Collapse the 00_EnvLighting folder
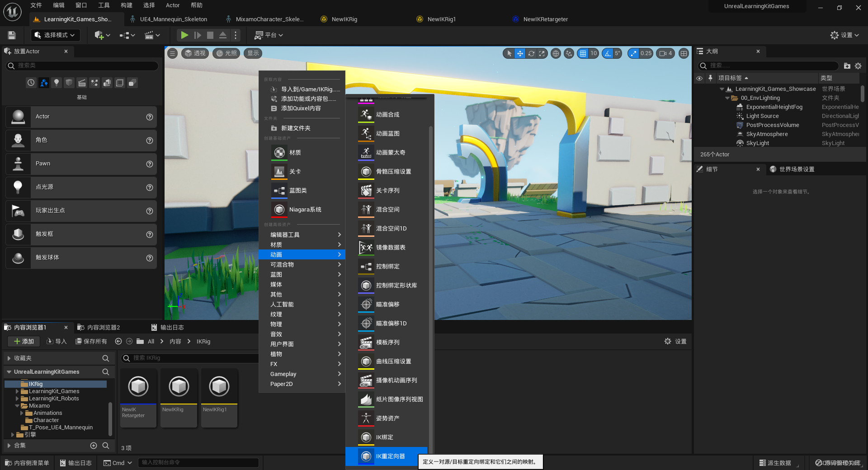868x470 pixels. 727,98
